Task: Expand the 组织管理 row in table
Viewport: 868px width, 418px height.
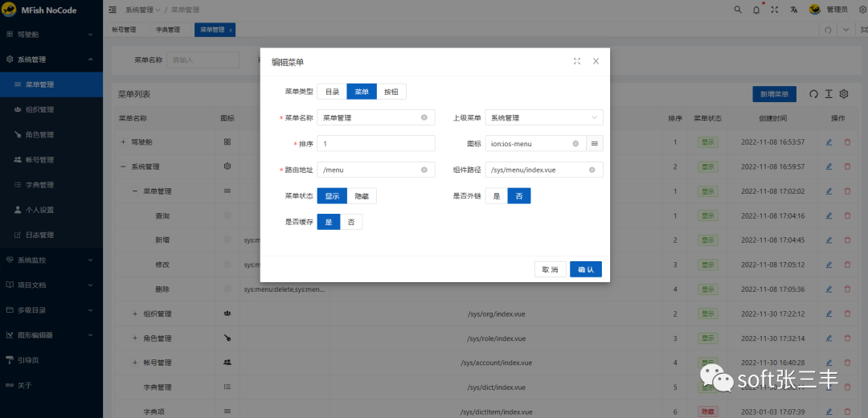Action: pyautogui.click(x=134, y=314)
